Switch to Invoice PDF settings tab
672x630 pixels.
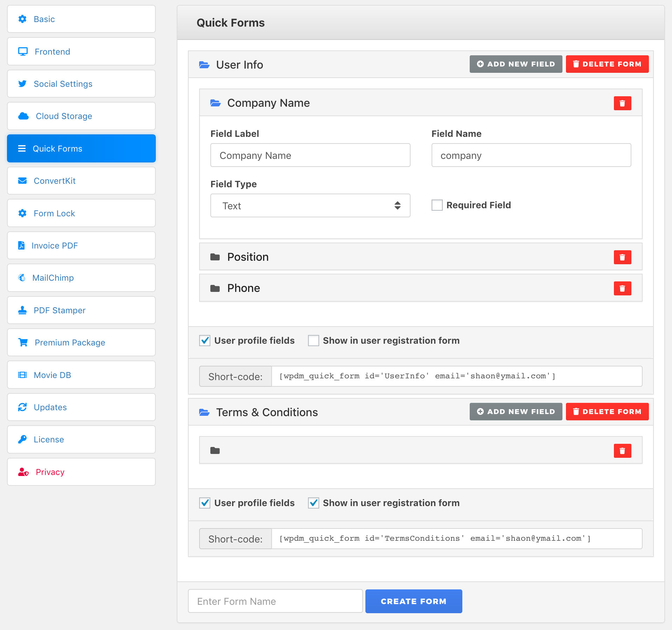point(81,245)
